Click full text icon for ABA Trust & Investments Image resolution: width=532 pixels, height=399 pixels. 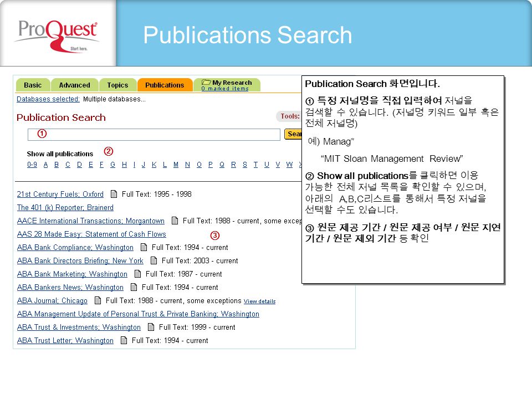point(151,327)
